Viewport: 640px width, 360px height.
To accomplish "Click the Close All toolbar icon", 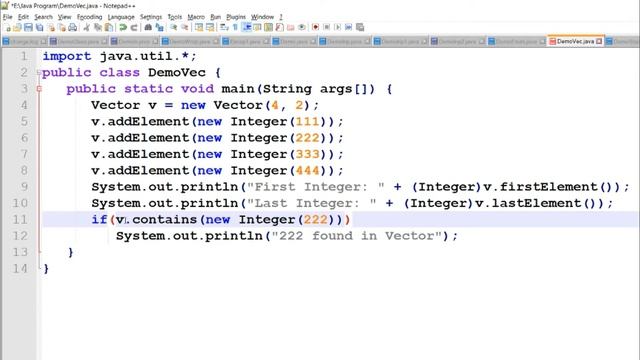I will tap(62, 27).
